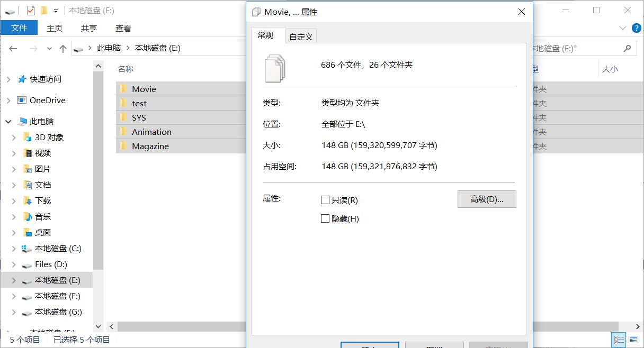Open 高级(D)... attribute settings
The image size is (644, 348).
pyautogui.click(x=487, y=199)
